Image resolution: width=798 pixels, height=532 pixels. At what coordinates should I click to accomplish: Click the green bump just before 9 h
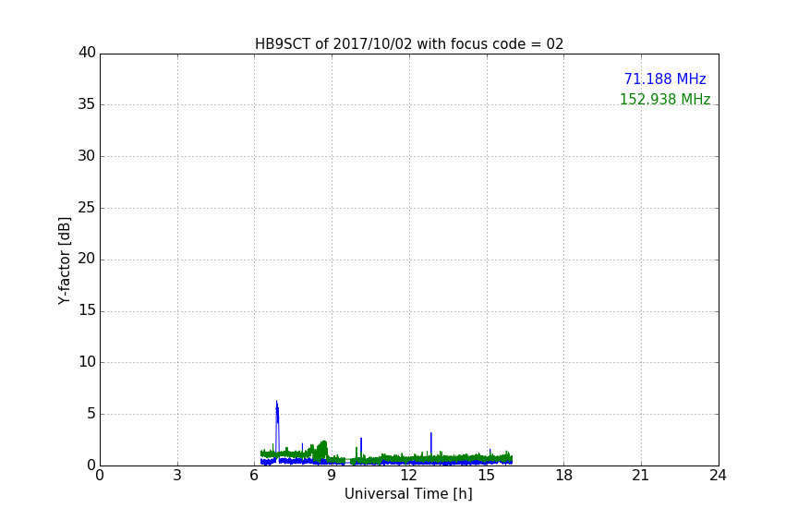pyautogui.click(x=321, y=450)
